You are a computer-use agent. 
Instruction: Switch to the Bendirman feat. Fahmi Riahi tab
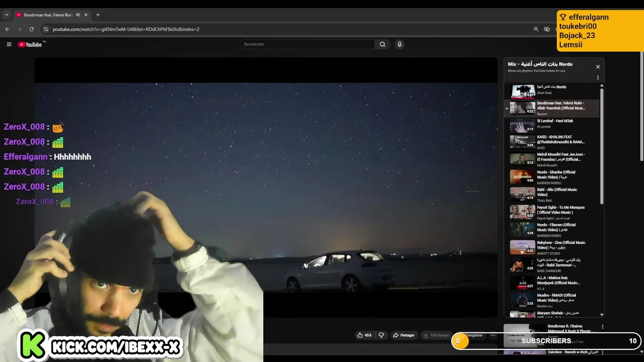tap(48, 15)
